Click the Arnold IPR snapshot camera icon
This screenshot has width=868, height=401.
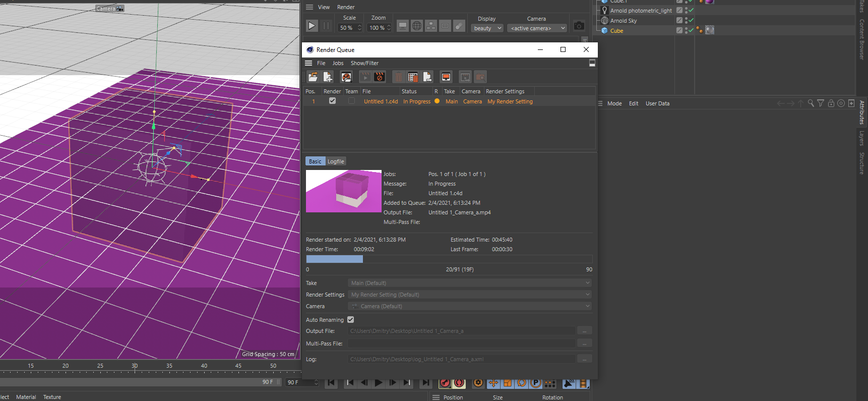pos(579,26)
